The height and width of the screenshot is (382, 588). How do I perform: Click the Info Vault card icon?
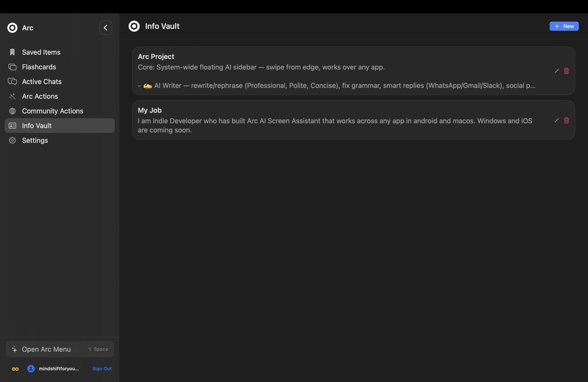(x=12, y=125)
